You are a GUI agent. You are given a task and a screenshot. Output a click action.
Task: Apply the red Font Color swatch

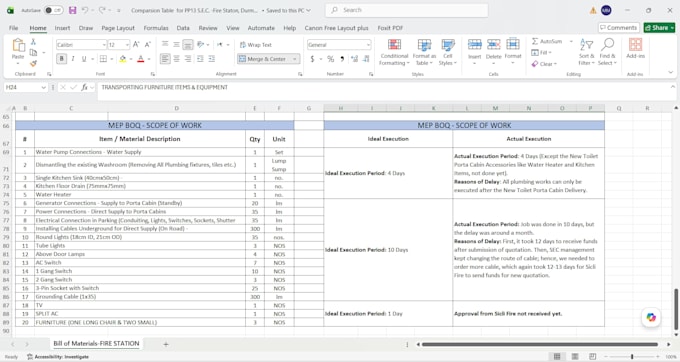pyautogui.click(x=141, y=59)
